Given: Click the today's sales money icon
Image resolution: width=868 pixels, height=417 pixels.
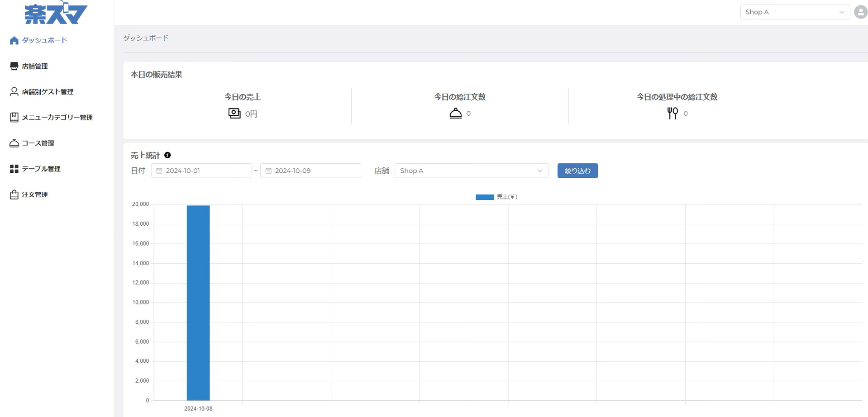Looking at the screenshot, I should coord(234,113).
